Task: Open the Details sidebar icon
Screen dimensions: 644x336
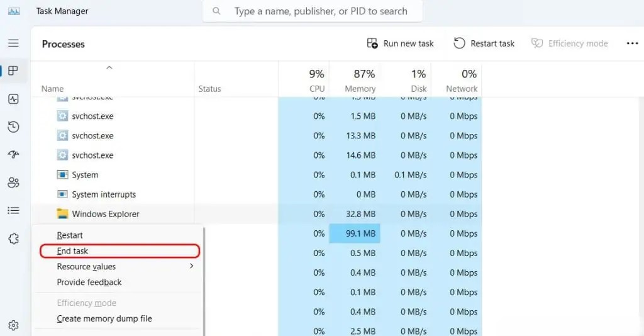Action: [x=13, y=211]
